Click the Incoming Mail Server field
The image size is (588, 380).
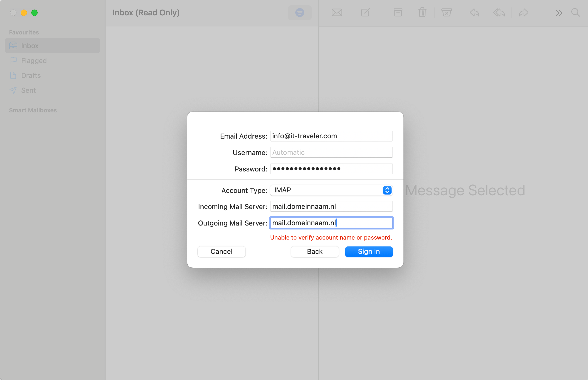331,207
